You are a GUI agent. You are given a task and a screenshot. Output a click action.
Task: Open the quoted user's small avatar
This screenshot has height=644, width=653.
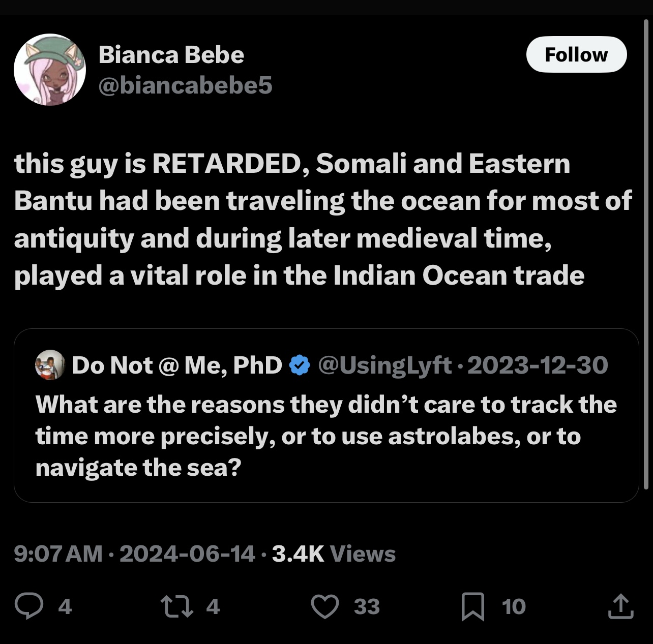[49, 364]
